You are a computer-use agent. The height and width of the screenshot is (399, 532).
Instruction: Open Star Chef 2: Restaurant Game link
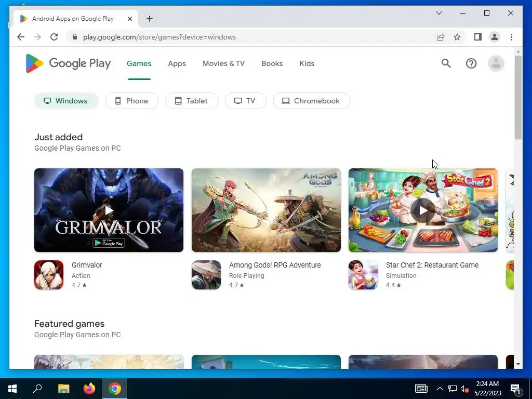click(x=432, y=265)
